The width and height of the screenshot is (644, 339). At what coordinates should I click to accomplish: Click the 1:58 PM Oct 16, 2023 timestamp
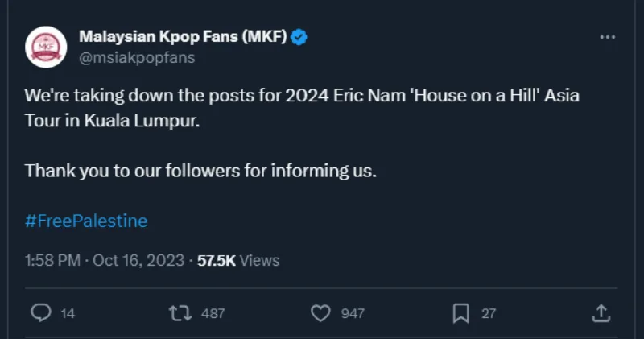click(105, 260)
